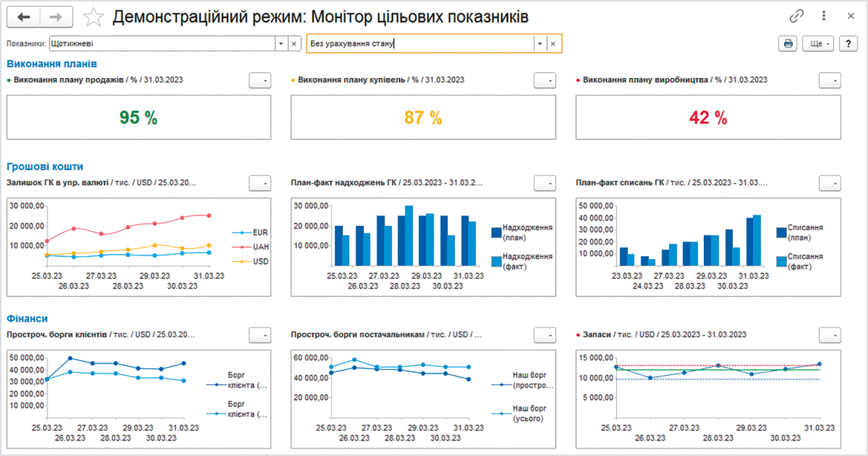Open options for Запаси chart

[829, 335]
